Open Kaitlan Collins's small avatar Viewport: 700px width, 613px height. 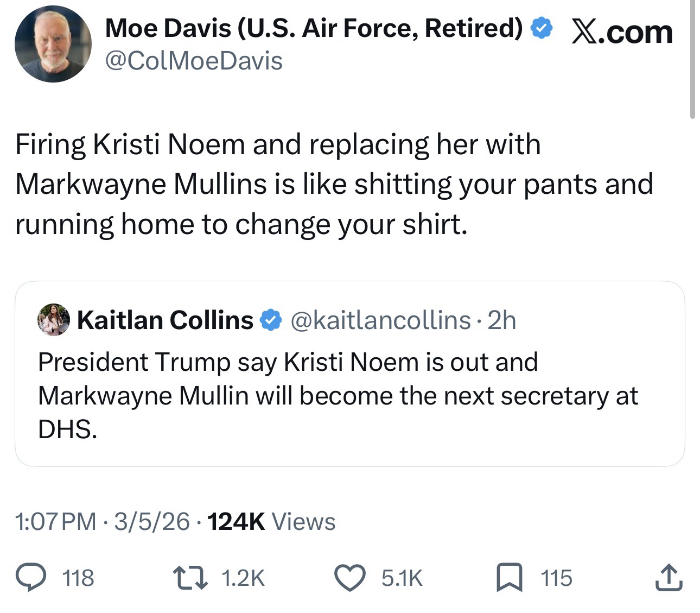53,320
